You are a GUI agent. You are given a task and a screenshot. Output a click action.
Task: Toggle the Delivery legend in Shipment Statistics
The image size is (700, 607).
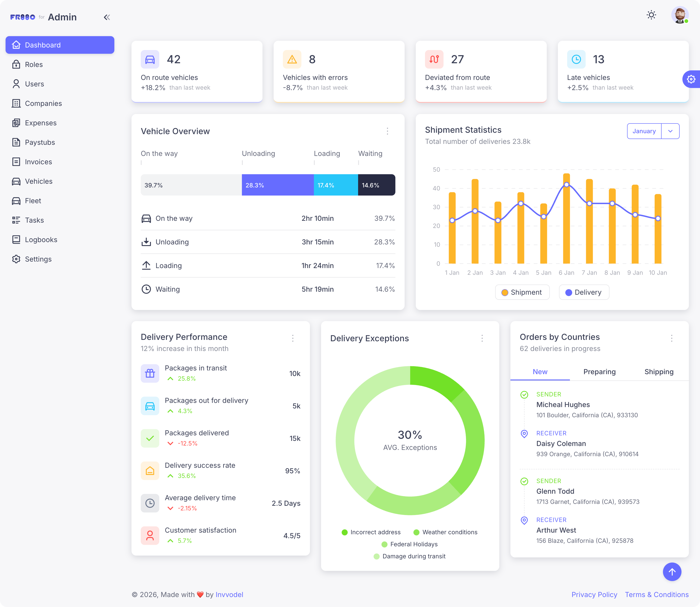(x=583, y=292)
